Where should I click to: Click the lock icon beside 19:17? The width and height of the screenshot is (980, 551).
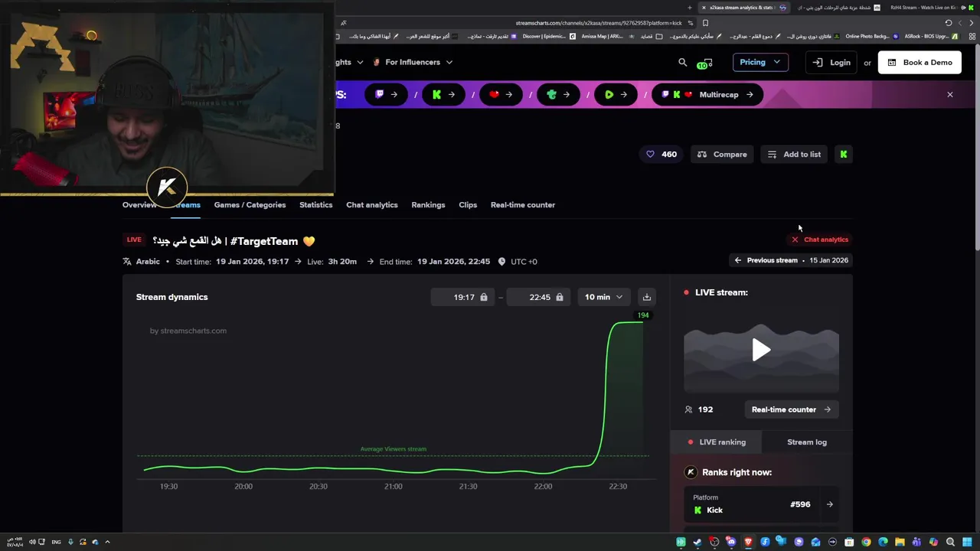coord(484,297)
